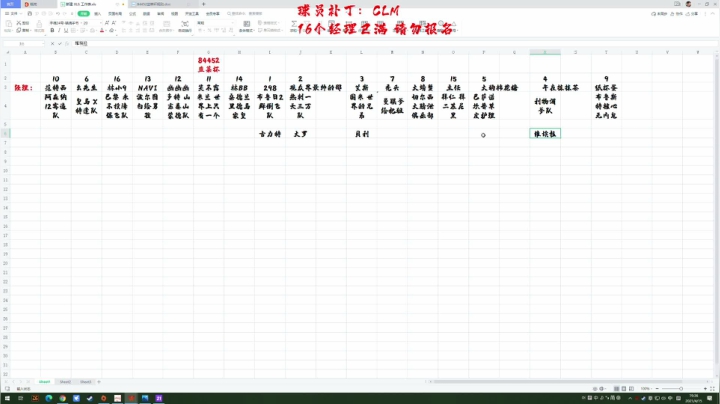Decrease font size with smaller A icon
Image resolution: width=720 pixels, height=404 pixels.
pos(114,23)
